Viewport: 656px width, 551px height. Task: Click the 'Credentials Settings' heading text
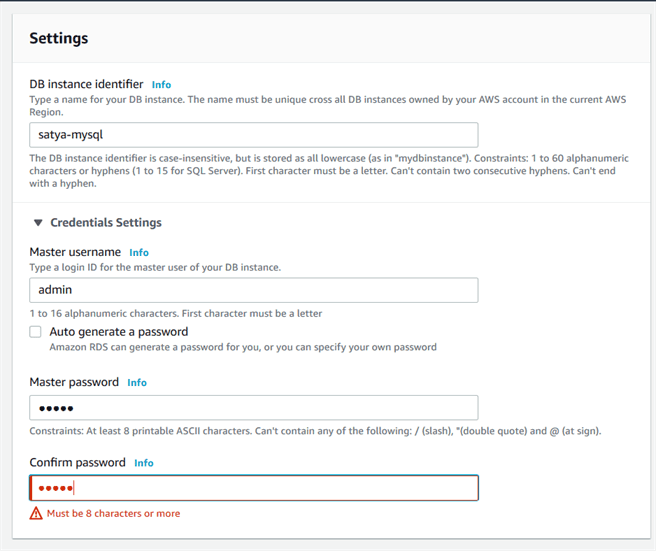(106, 223)
